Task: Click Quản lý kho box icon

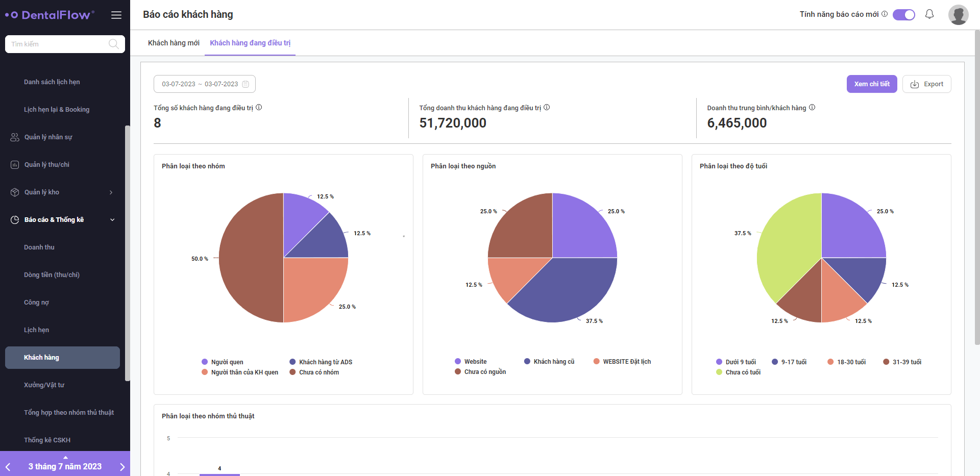Action: click(x=15, y=192)
